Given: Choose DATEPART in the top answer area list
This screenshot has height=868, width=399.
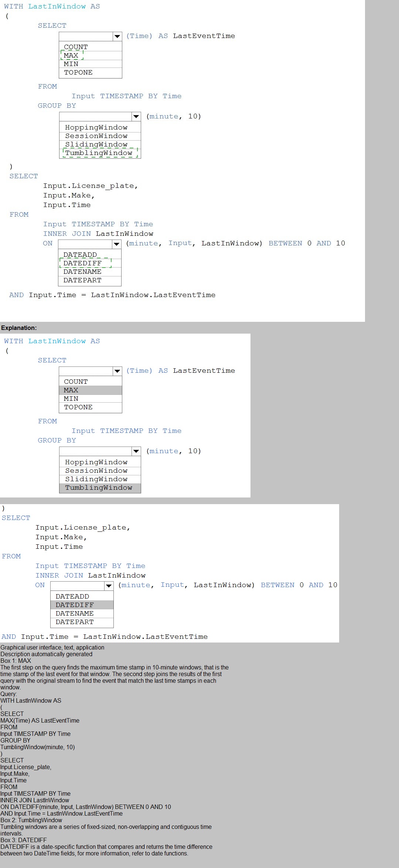Looking at the screenshot, I should click(82, 280).
